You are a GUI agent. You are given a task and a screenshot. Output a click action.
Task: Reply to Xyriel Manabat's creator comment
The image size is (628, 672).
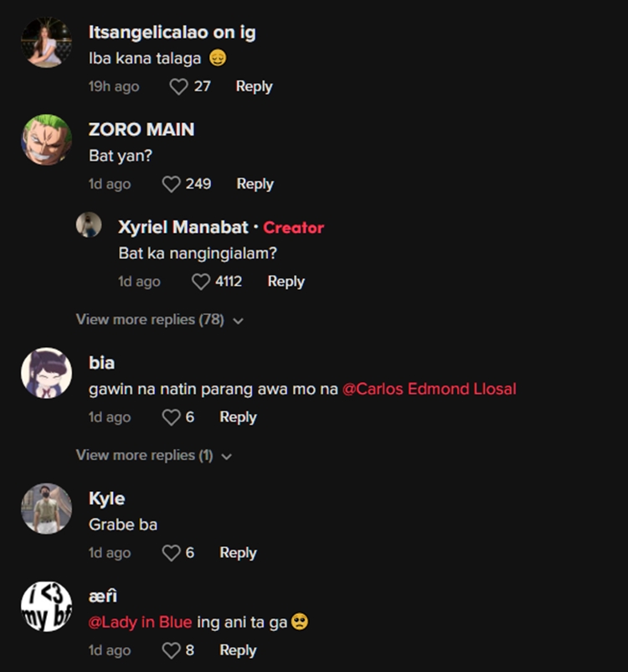(x=286, y=282)
